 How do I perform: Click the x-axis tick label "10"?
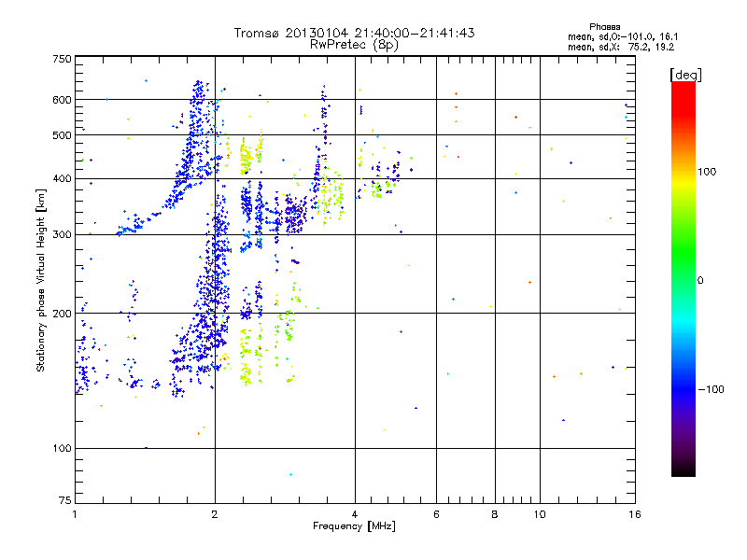[x=540, y=514]
